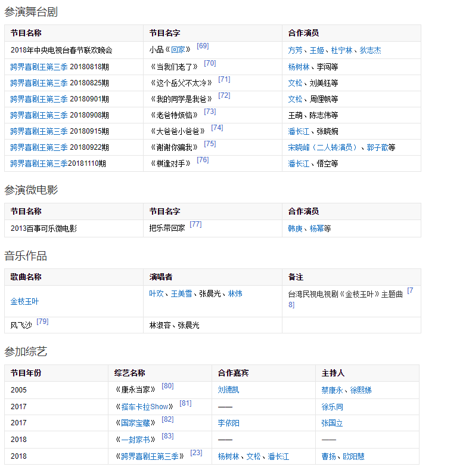Open the 宋晓峰（二人转演员） link
This screenshot has height=476, width=469.
(323, 147)
